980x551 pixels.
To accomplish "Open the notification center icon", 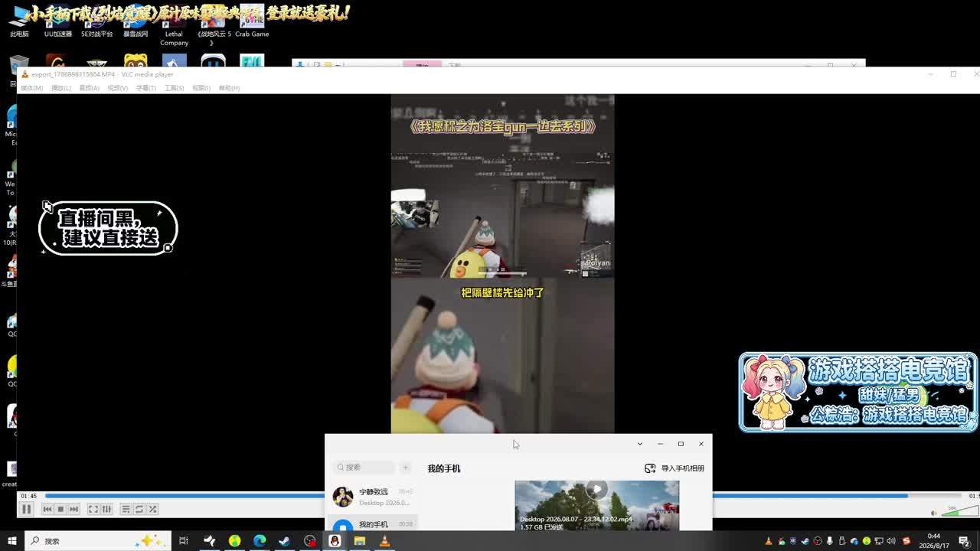I will [965, 541].
